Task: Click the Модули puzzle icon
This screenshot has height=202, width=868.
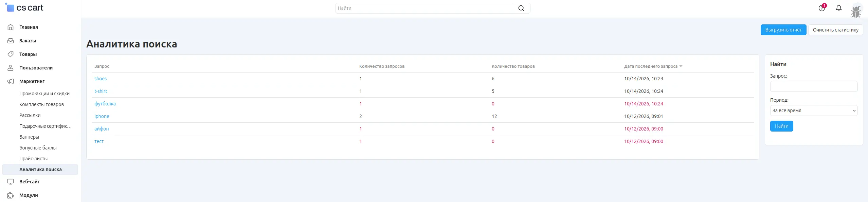Action: coord(11,195)
